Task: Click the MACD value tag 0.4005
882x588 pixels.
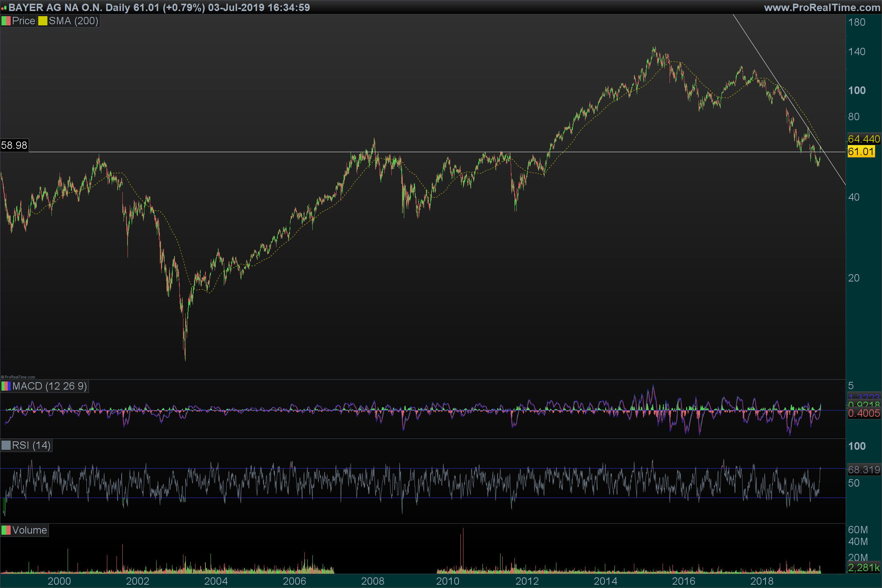Action: click(863, 413)
